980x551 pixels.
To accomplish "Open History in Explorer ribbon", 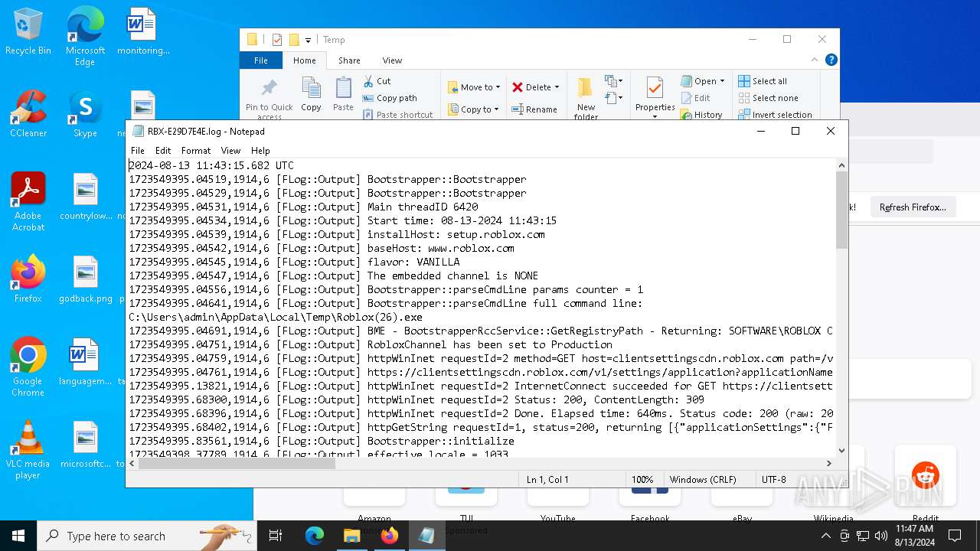I will click(701, 115).
